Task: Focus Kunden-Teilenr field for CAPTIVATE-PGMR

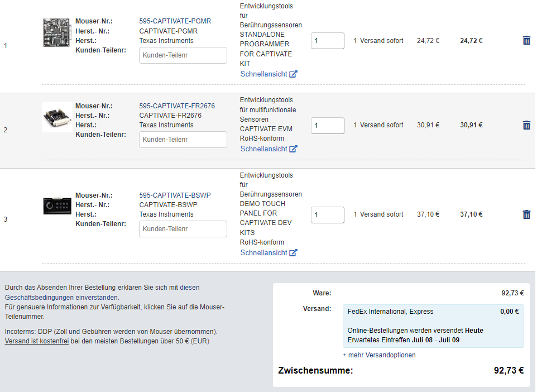Action: click(183, 55)
